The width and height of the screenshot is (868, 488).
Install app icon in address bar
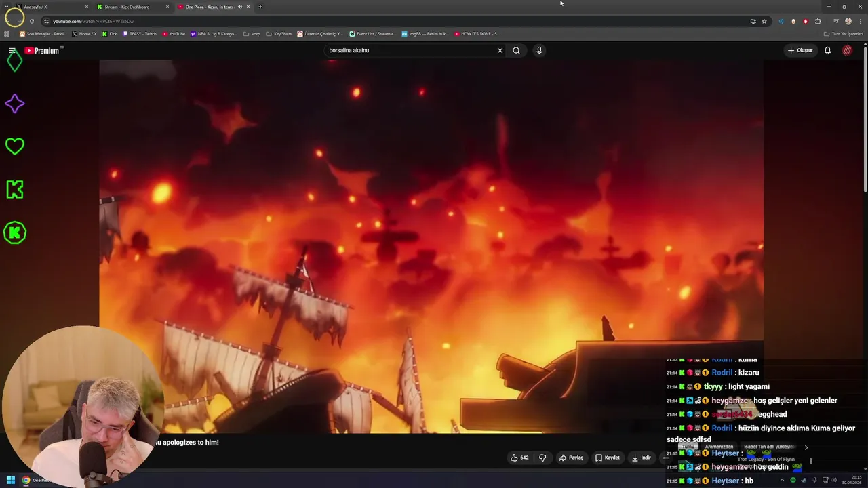tap(753, 21)
